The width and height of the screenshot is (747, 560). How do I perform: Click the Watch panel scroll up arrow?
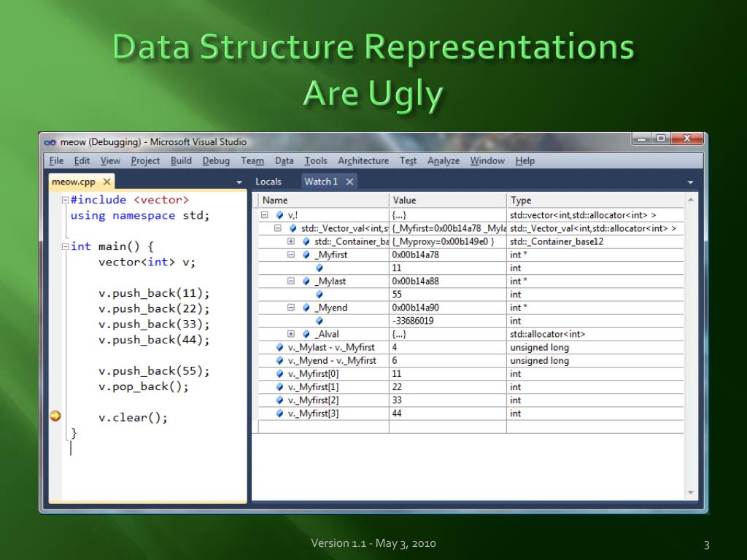tap(691, 200)
